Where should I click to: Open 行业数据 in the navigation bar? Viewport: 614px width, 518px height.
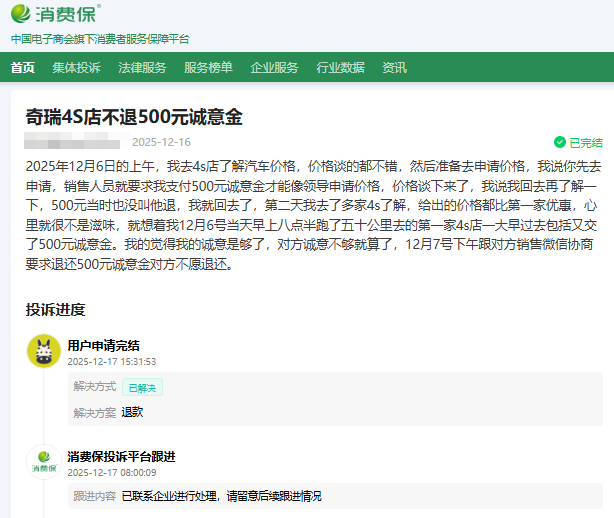tap(340, 68)
